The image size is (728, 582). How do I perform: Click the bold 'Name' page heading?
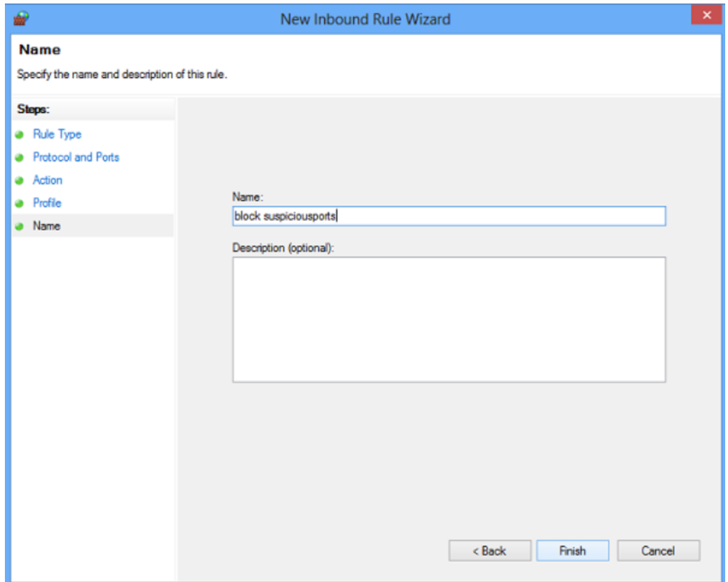click(x=39, y=50)
